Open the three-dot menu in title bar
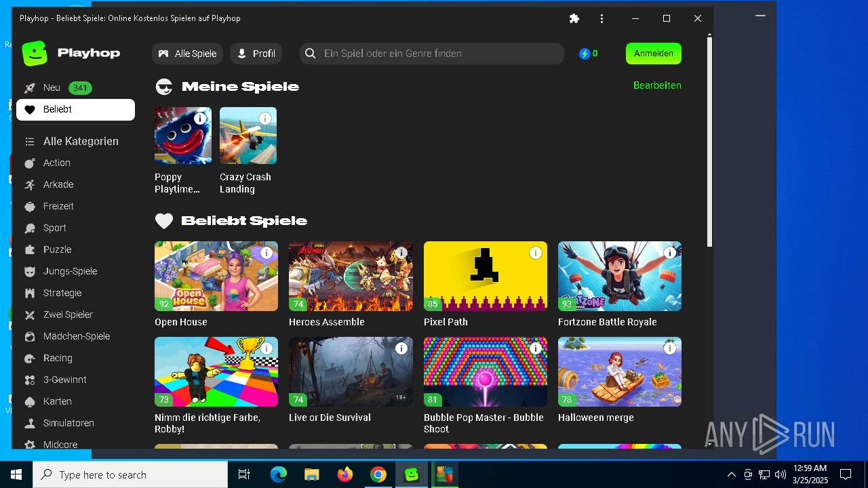 [601, 18]
